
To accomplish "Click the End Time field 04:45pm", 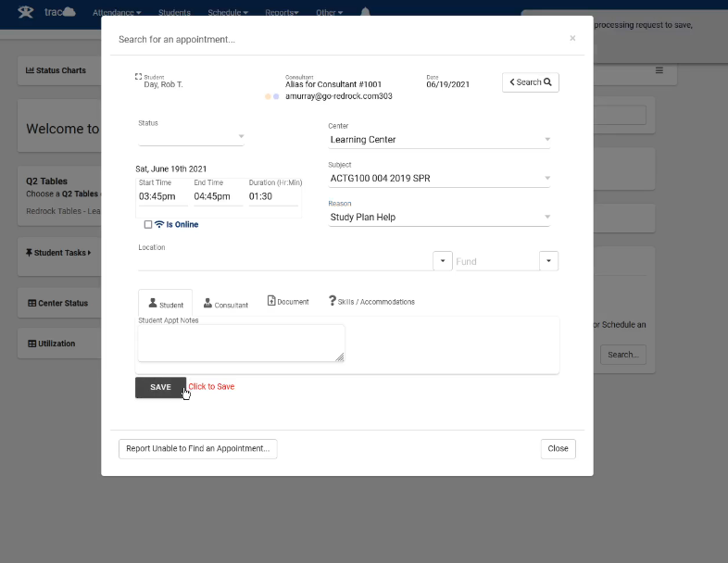I will coord(218,196).
